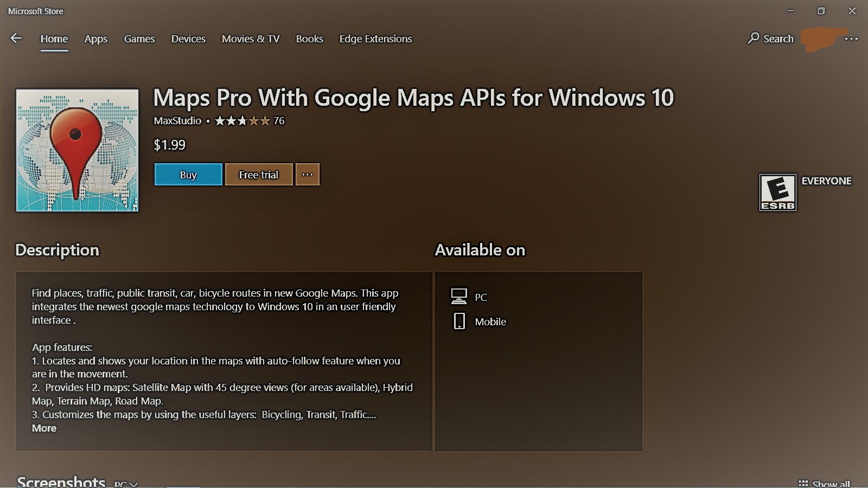Click the PC device icon
This screenshot has height=488, width=868.
[x=459, y=296]
